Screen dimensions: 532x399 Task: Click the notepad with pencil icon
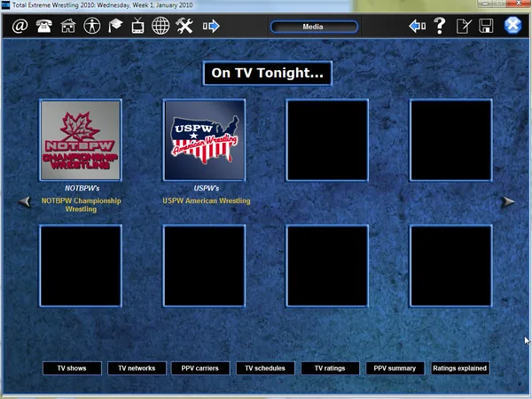point(464,26)
